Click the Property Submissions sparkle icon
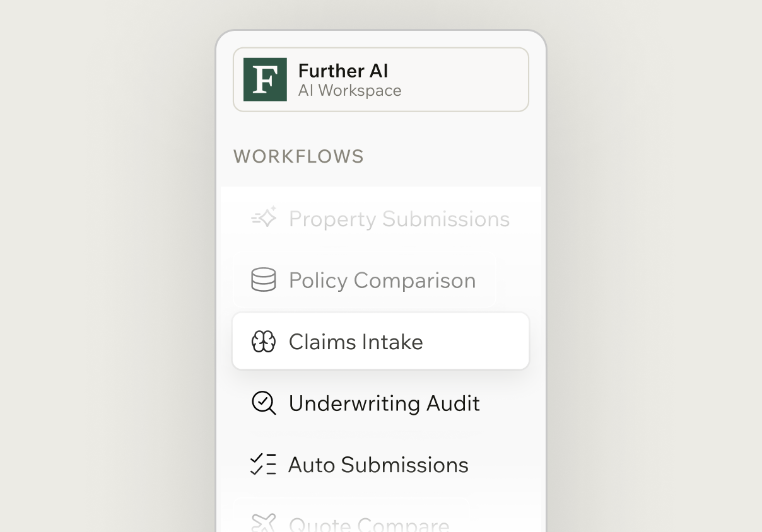Screen dimensions: 762x532 [x=264, y=218]
